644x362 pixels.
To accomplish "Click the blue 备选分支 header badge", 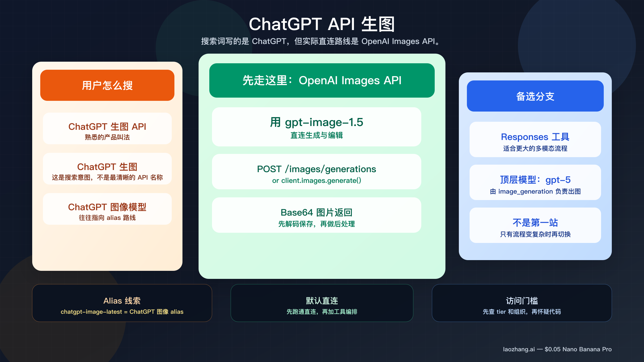I will (535, 95).
